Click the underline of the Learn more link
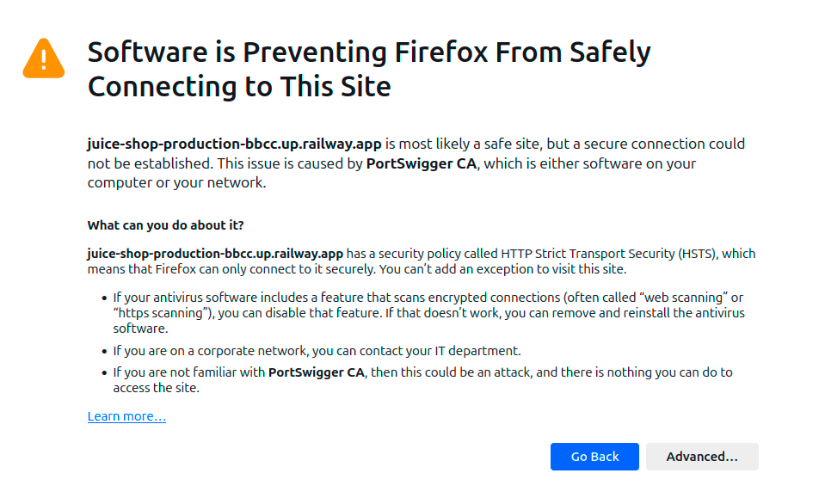Image resolution: width=819 pixels, height=504 pixels. click(126, 422)
